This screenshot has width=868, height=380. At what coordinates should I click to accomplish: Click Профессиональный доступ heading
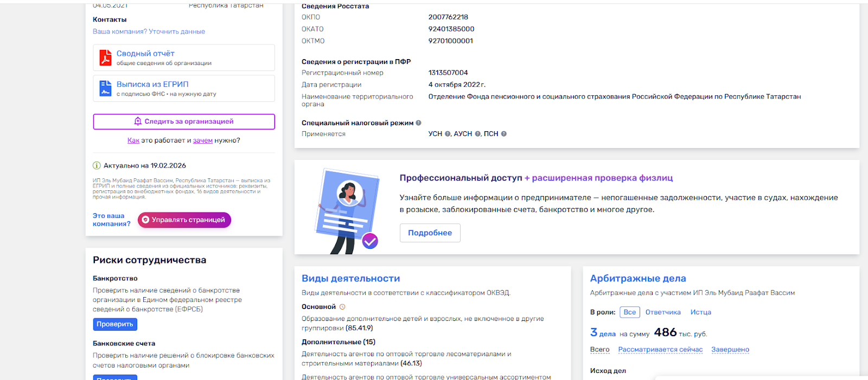point(461,178)
